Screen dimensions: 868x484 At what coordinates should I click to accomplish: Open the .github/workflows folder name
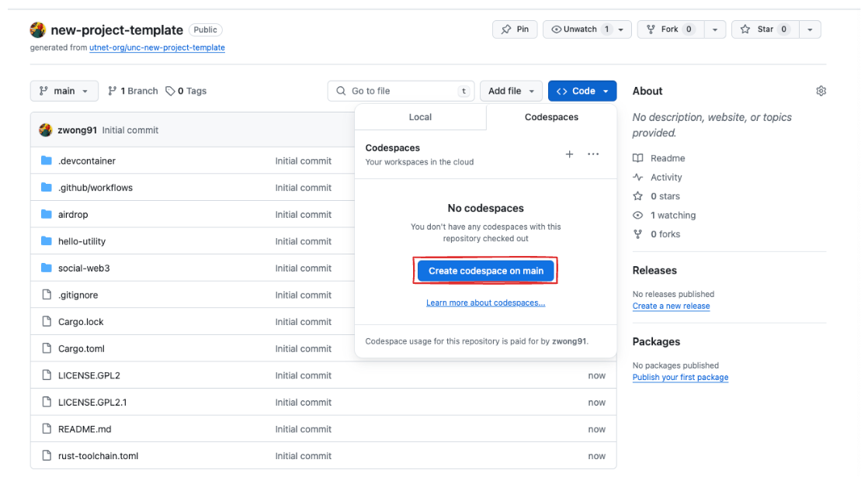95,188
